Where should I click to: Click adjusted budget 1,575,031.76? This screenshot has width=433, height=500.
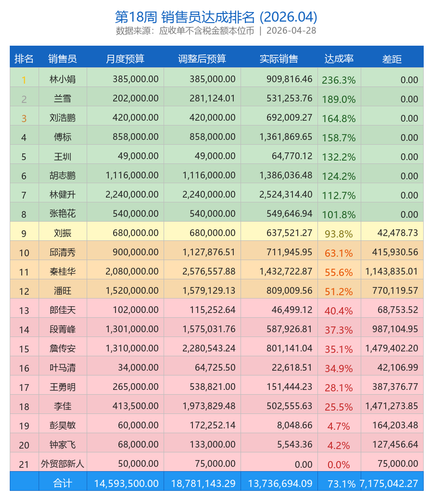tap(209, 329)
